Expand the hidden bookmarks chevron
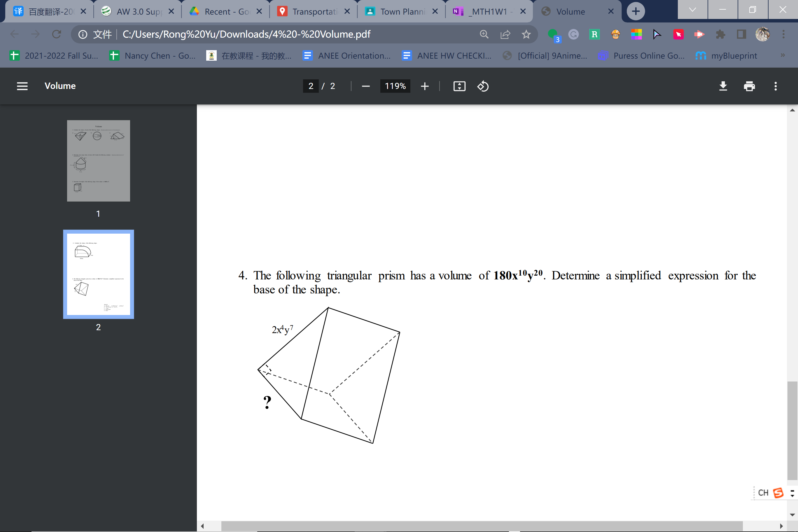Screen dimensions: 798x532 coord(783,55)
